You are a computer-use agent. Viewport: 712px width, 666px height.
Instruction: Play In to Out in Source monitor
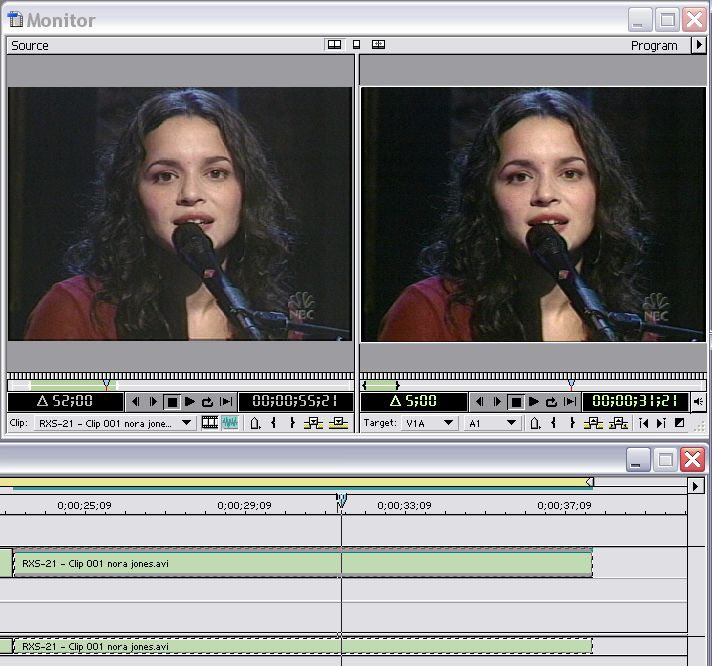click(x=226, y=402)
